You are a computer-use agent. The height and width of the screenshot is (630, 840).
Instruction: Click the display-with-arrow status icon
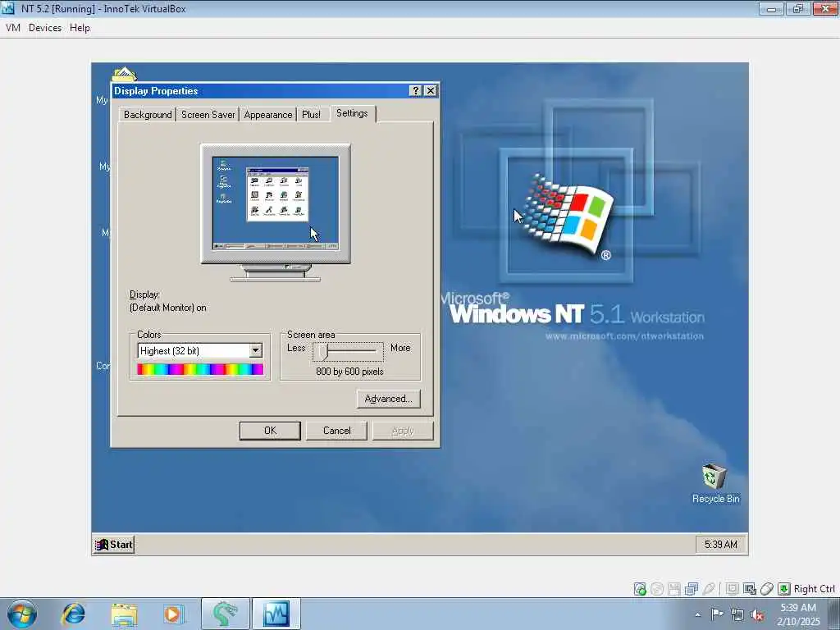click(750, 589)
